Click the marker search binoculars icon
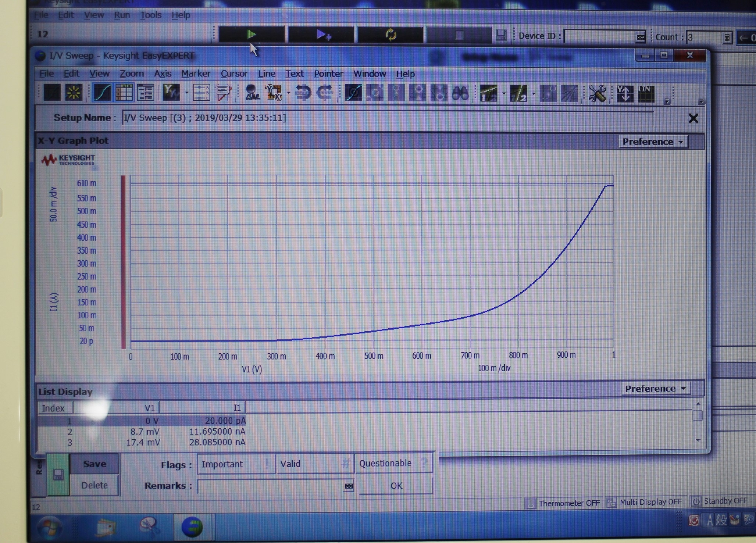Viewport: 756px width, 543px height. pos(460,93)
